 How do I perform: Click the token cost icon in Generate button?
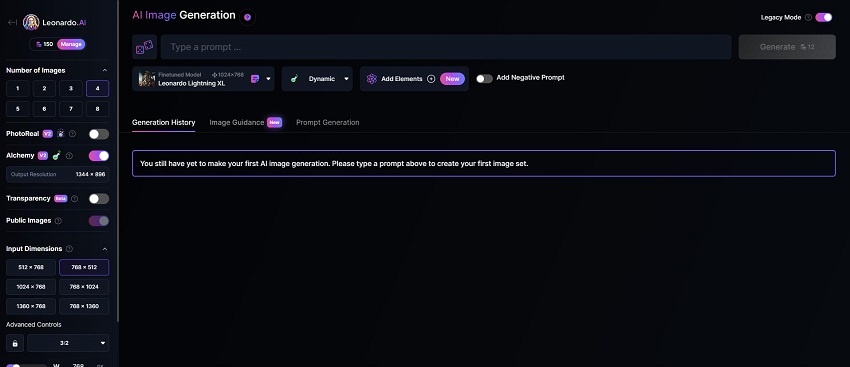point(803,47)
